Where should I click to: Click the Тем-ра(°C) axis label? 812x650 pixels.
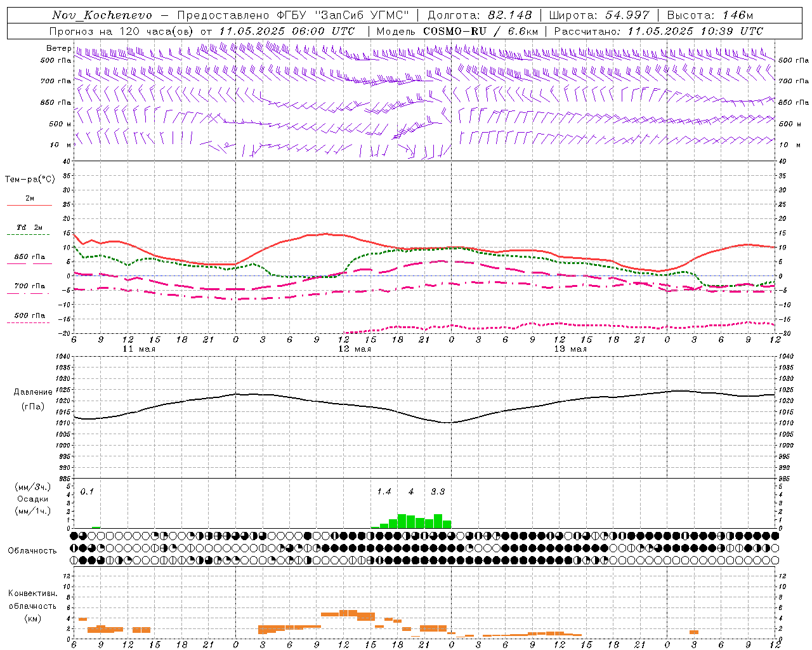pyautogui.click(x=30, y=180)
